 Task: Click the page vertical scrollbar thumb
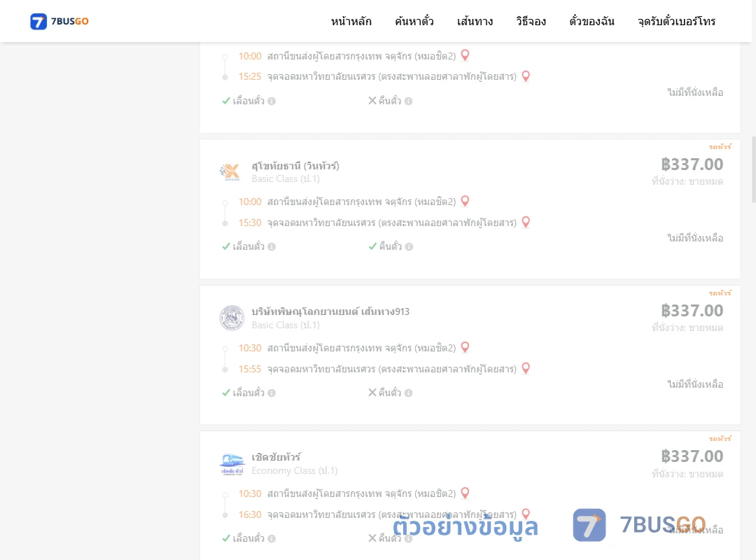click(x=754, y=170)
